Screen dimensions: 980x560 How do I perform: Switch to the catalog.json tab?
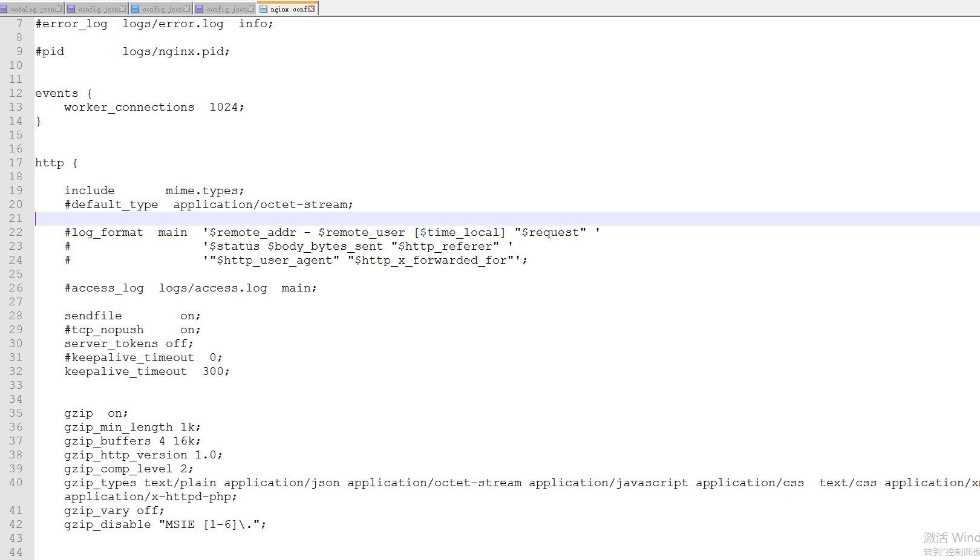(32, 9)
